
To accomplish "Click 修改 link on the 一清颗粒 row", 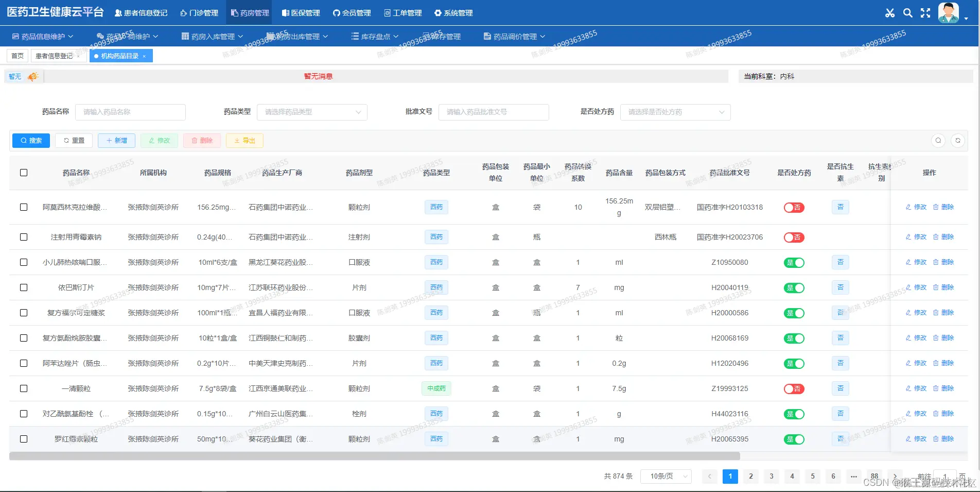I will (915, 388).
